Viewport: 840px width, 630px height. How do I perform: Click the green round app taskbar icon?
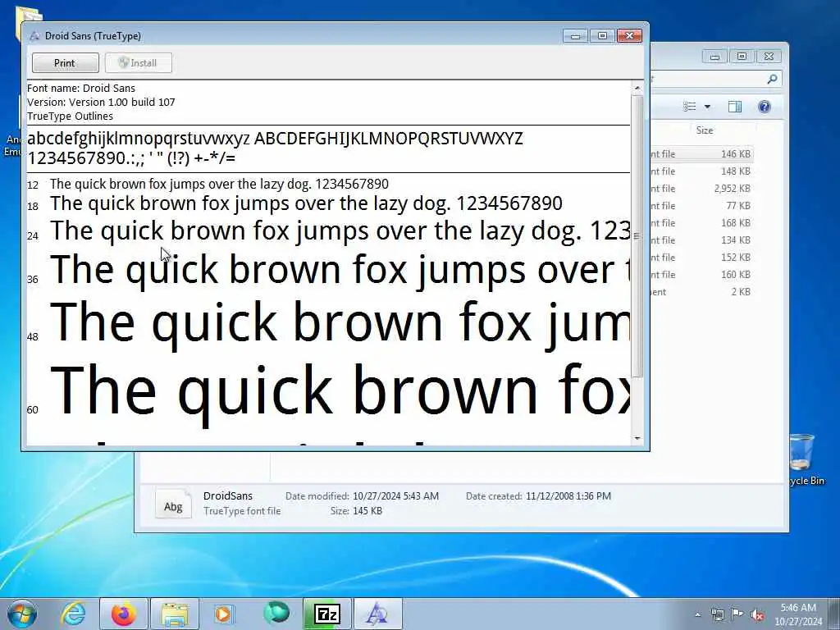tap(276, 613)
